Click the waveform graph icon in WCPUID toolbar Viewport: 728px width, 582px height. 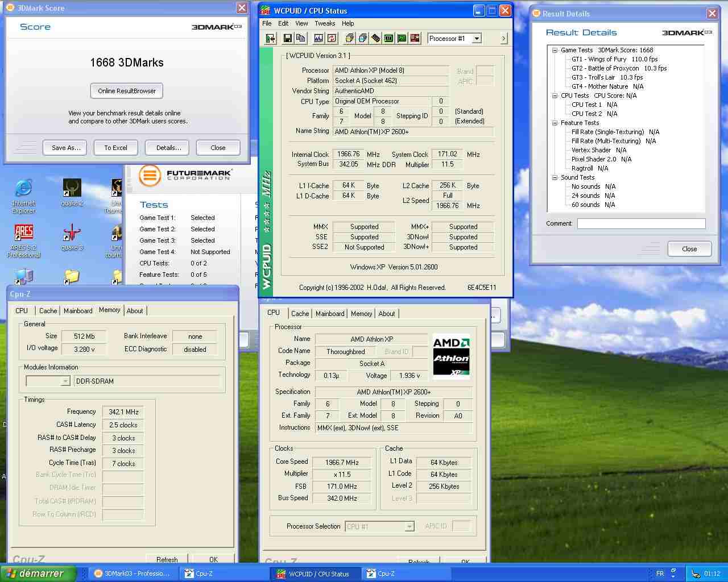pyautogui.click(x=318, y=38)
